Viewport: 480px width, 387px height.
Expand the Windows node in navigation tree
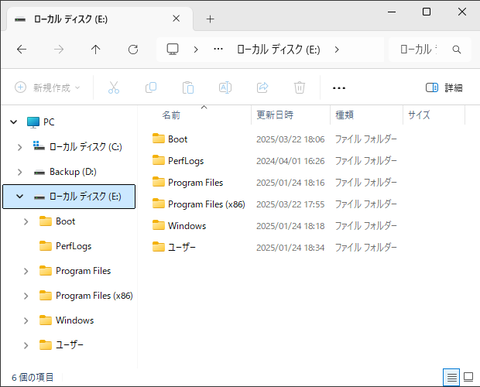point(26,320)
